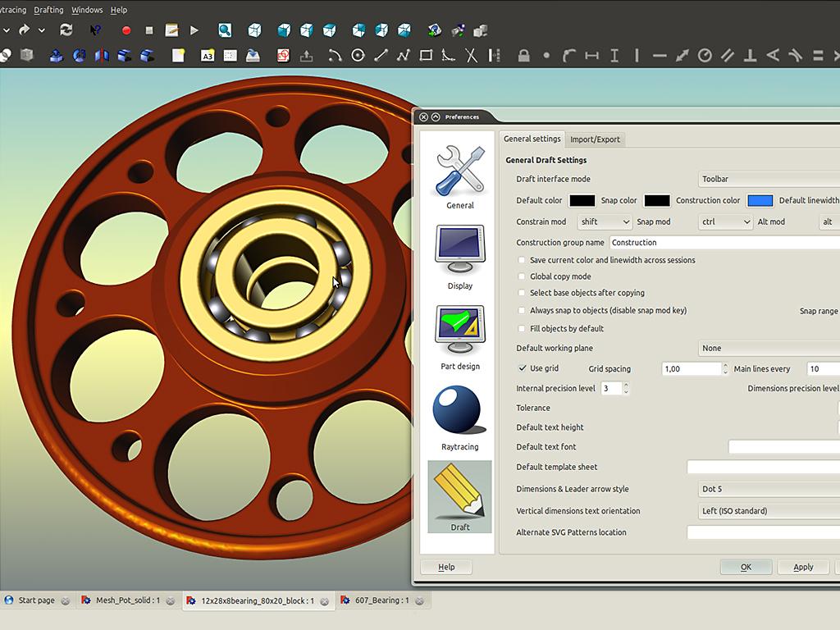Uncheck the Use grid checkbox
The width and height of the screenshot is (840, 630).
522,368
